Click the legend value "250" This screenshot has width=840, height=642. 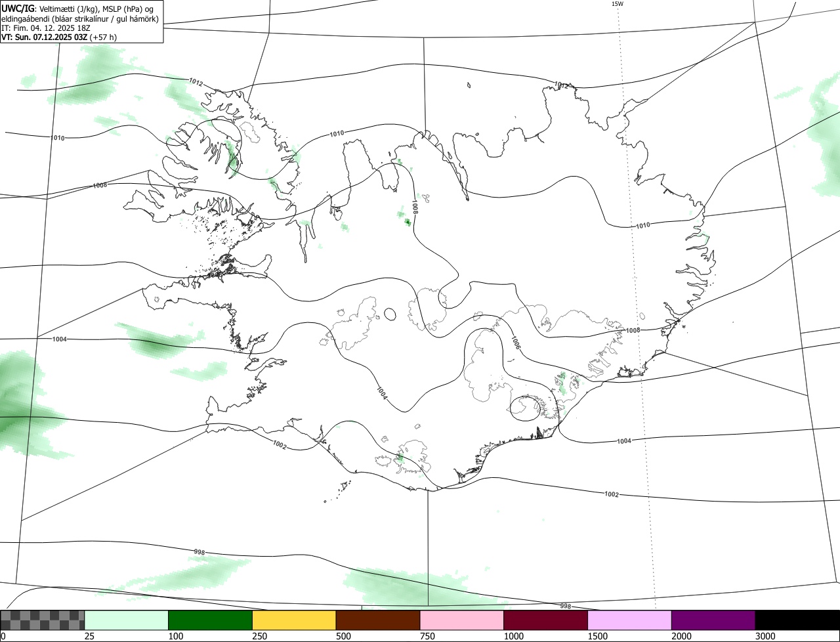tap(261, 636)
